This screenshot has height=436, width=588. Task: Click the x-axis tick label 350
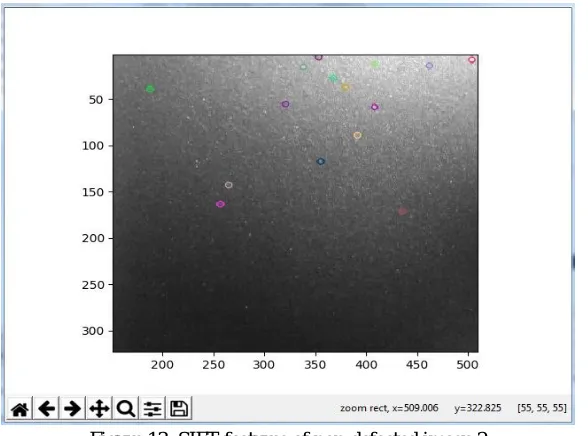[x=315, y=365]
